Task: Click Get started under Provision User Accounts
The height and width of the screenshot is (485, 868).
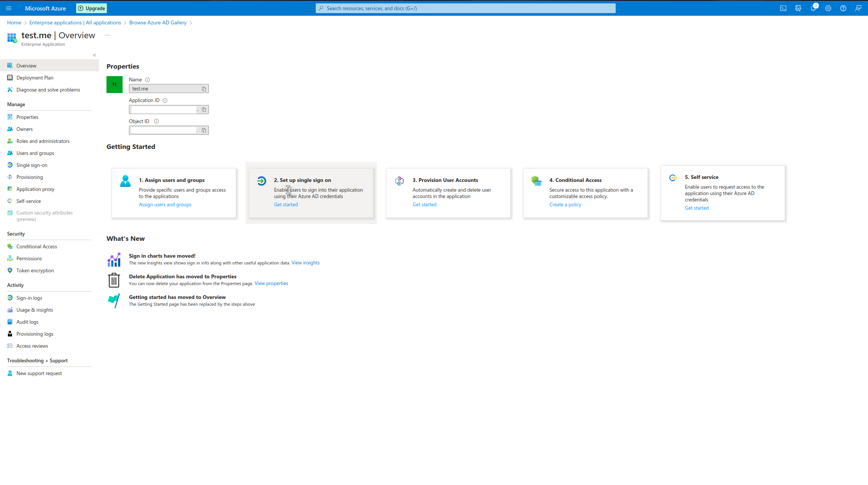Action: [x=424, y=204]
